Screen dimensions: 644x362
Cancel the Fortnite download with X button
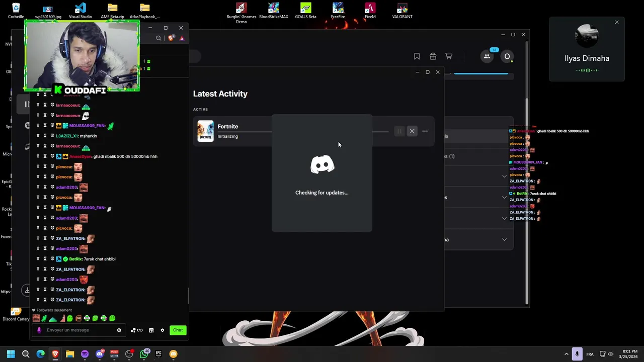(x=412, y=131)
